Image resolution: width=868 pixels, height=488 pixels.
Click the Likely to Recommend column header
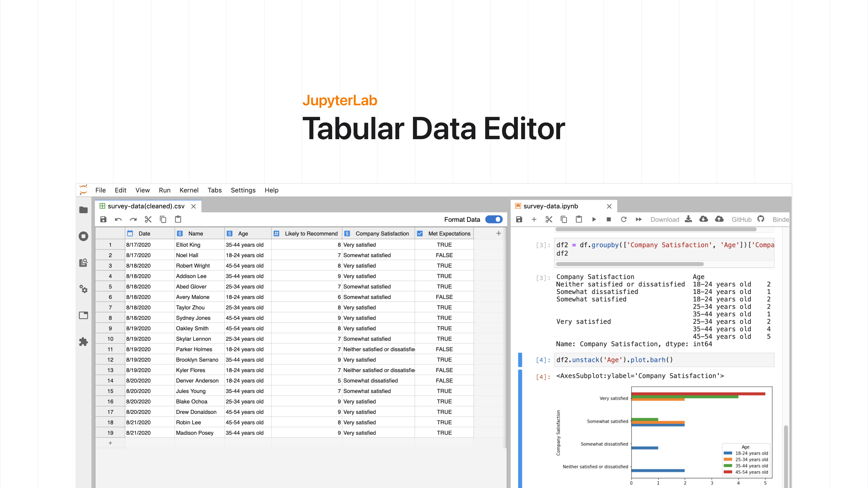point(307,234)
